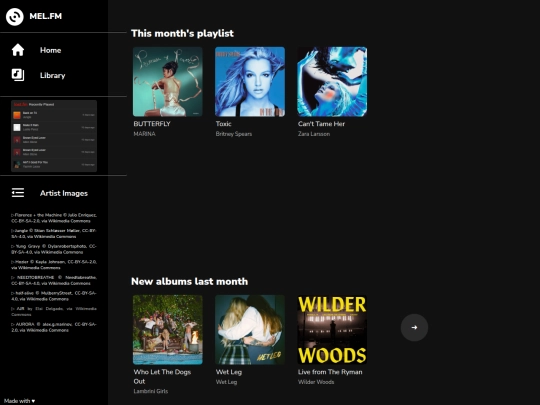This screenshot has height=405, width=540.
Task: Click the 'New albums last month' heading
Action: (x=189, y=281)
